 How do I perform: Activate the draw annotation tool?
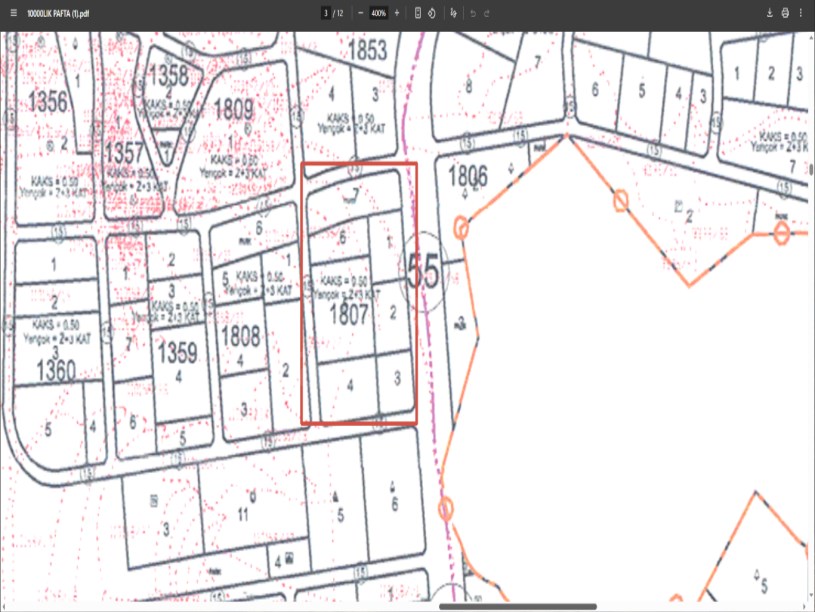[x=454, y=13]
